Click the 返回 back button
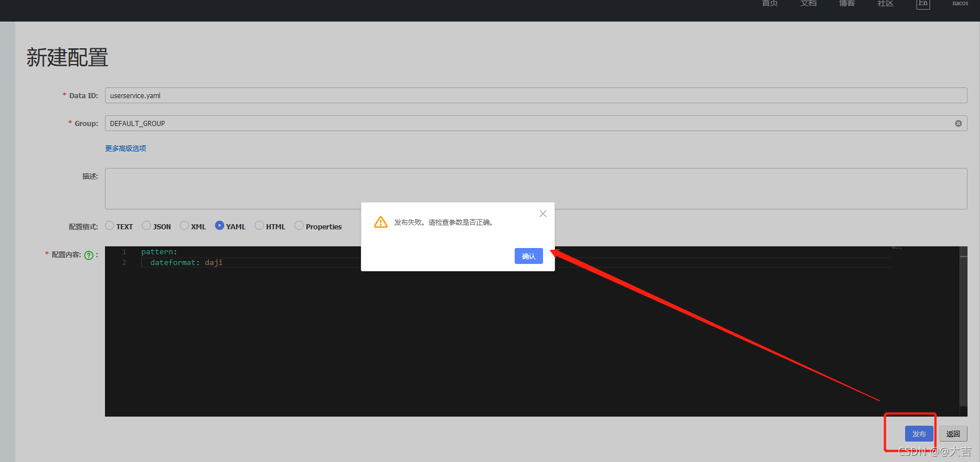The width and height of the screenshot is (980, 462). [953, 434]
